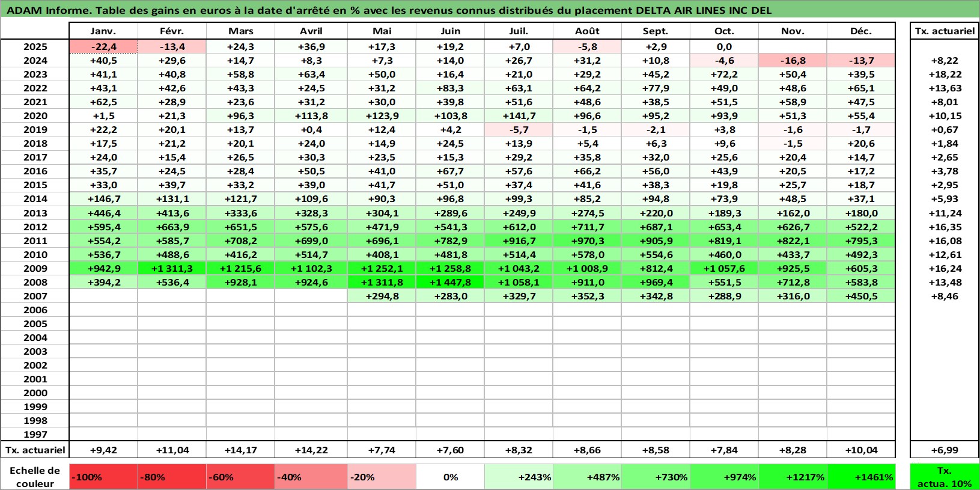Select the -16,8 cell for November 2024
This screenshot has height=490, width=980.
(793, 61)
